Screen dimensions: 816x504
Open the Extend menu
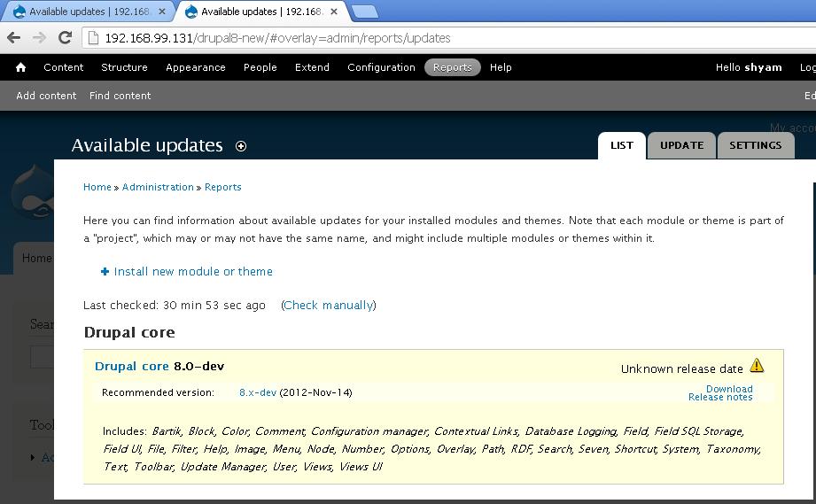coord(312,67)
